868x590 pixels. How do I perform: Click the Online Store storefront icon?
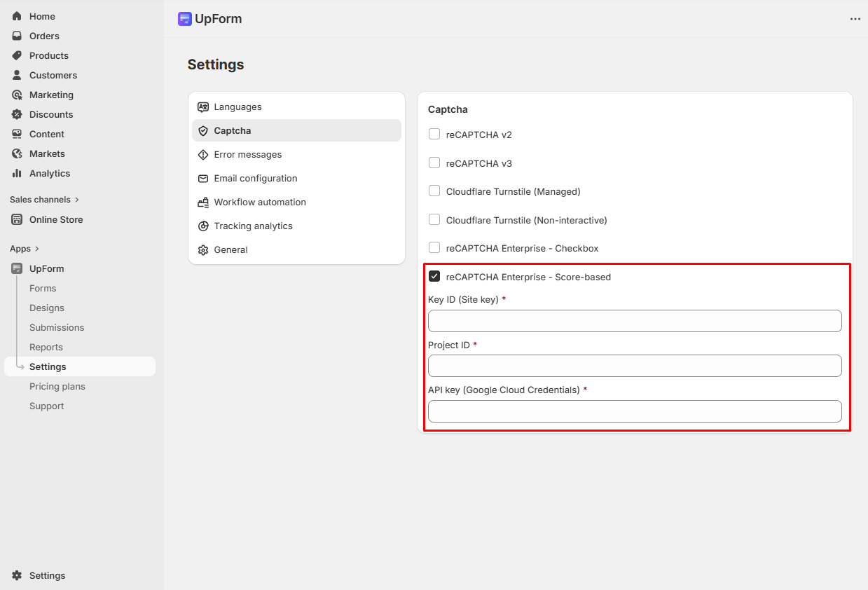point(17,219)
